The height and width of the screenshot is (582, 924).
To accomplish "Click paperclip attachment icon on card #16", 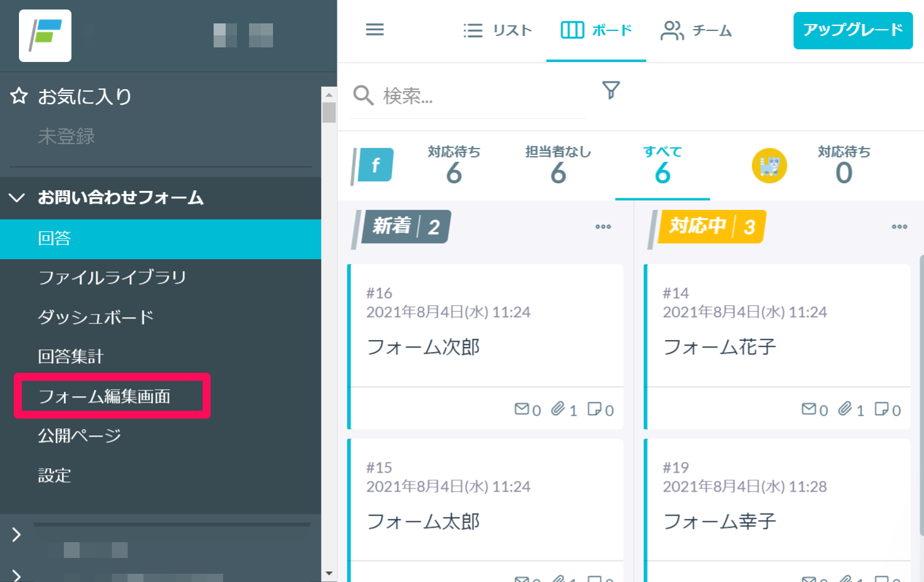I will click(x=558, y=409).
